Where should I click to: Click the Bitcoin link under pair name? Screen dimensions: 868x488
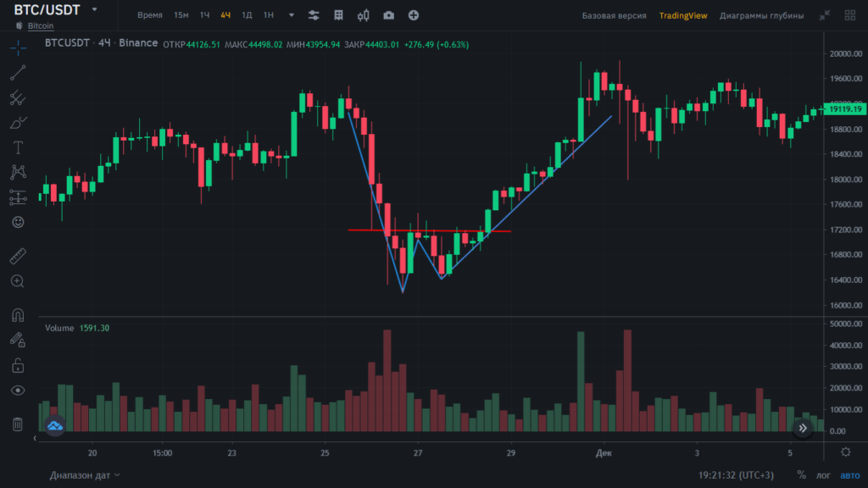[39, 27]
